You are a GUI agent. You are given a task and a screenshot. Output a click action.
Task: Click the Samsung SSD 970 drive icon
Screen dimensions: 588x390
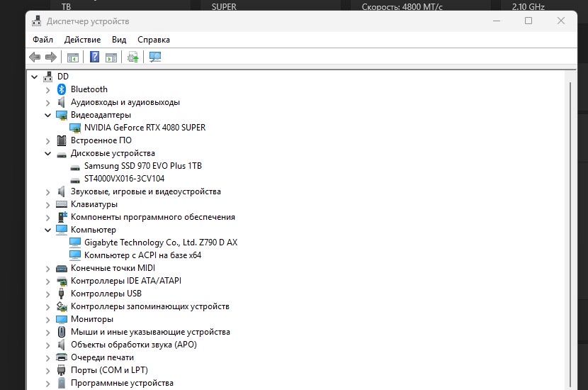75,167
